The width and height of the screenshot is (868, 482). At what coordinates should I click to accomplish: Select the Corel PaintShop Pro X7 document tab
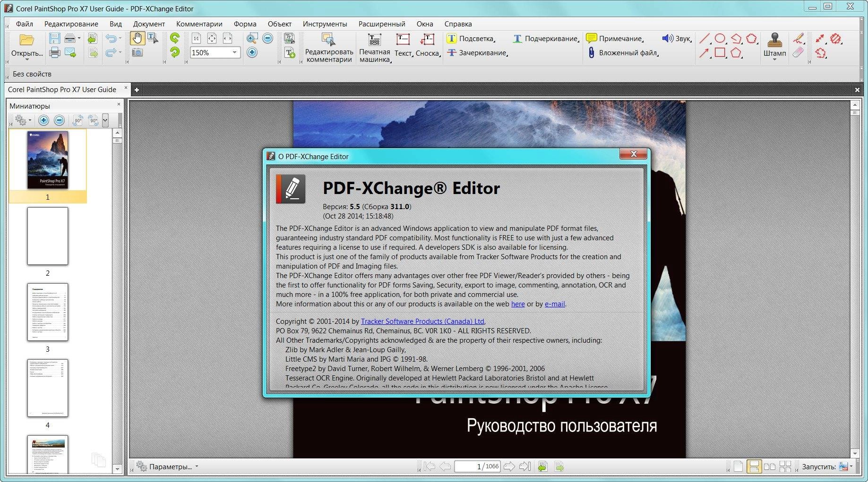pos(62,89)
